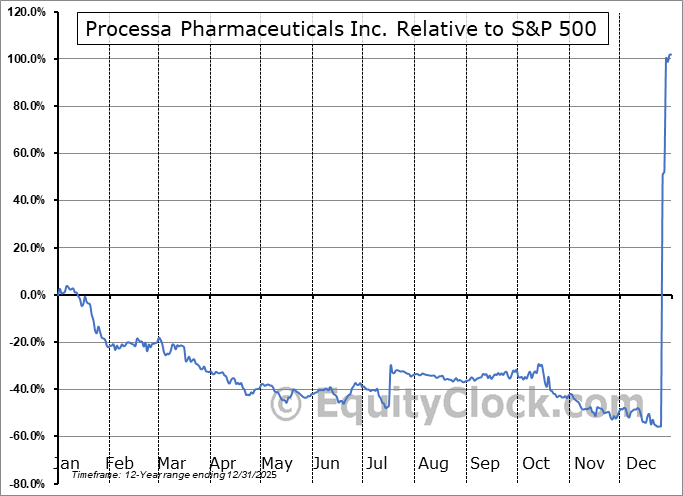Select the Jan label on the time axis
Screen dimensions: 683x496
point(67,463)
